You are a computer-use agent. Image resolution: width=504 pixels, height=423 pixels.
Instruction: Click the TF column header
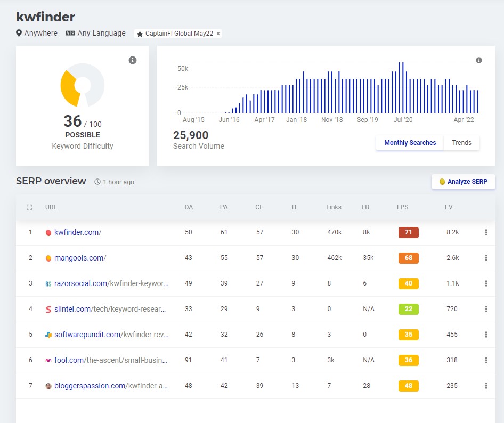tap(295, 207)
